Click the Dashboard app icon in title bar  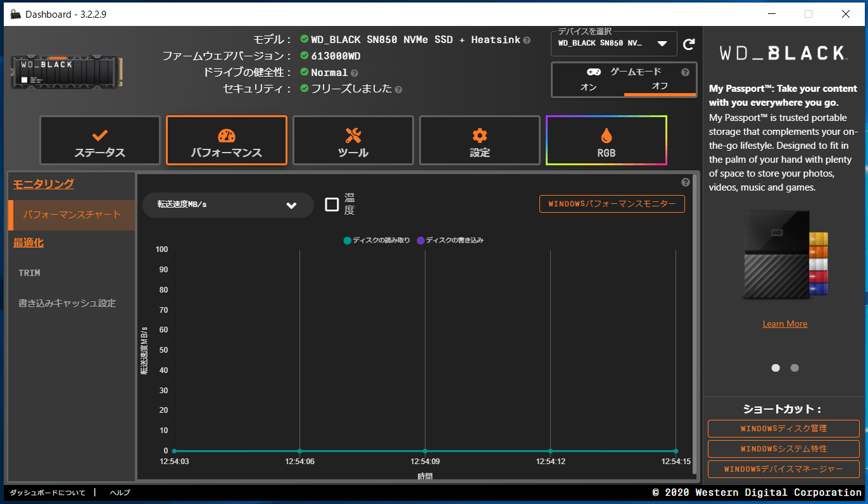click(x=16, y=14)
